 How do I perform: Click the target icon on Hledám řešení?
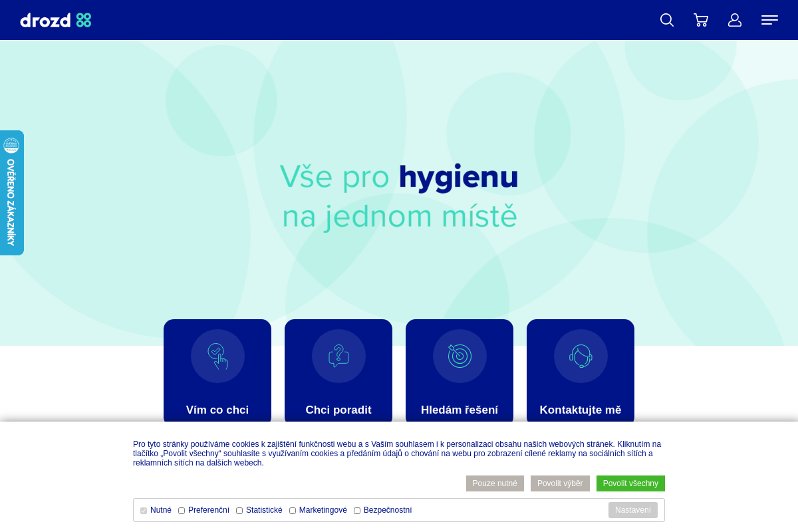pyautogui.click(x=460, y=356)
